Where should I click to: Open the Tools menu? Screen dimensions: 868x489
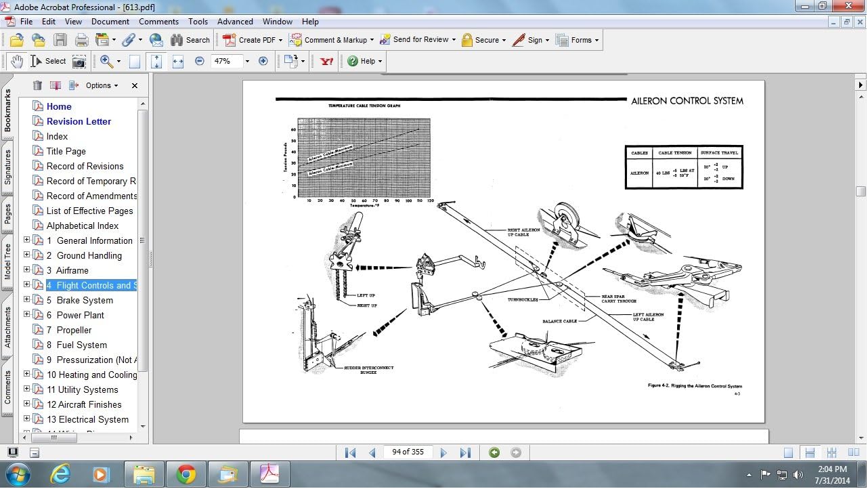[x=198, y=22]
